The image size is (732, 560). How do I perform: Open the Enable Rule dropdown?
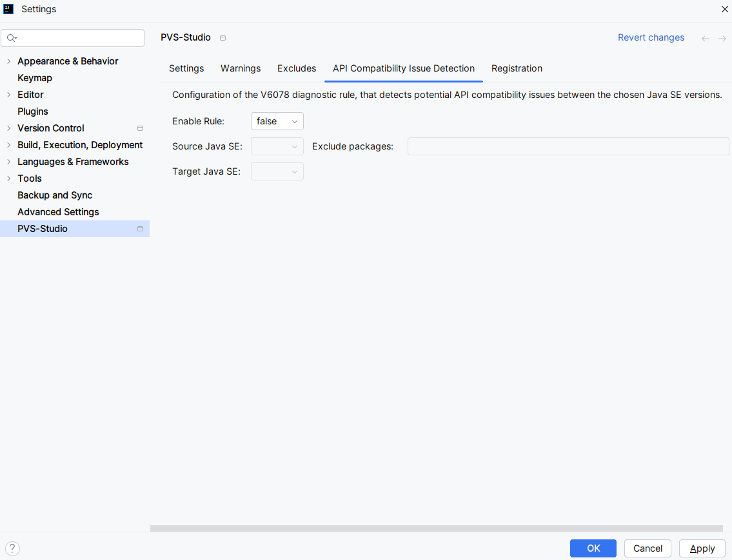pyautogui.click(x=277, y=121)
